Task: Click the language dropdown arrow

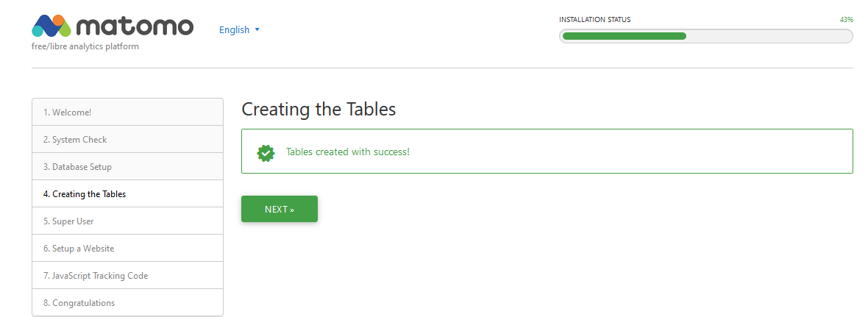Action: [x=257, y=30]
